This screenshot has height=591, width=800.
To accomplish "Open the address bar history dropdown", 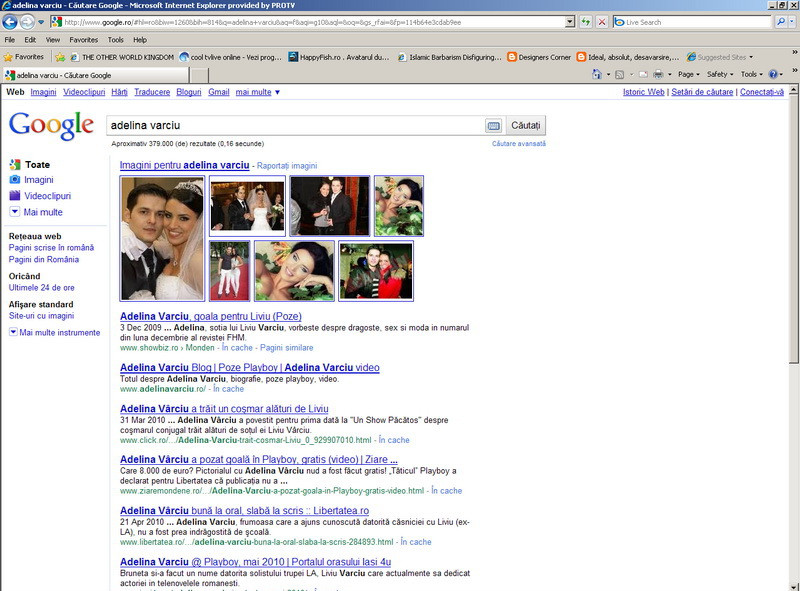I will click(x=570, y=22).
